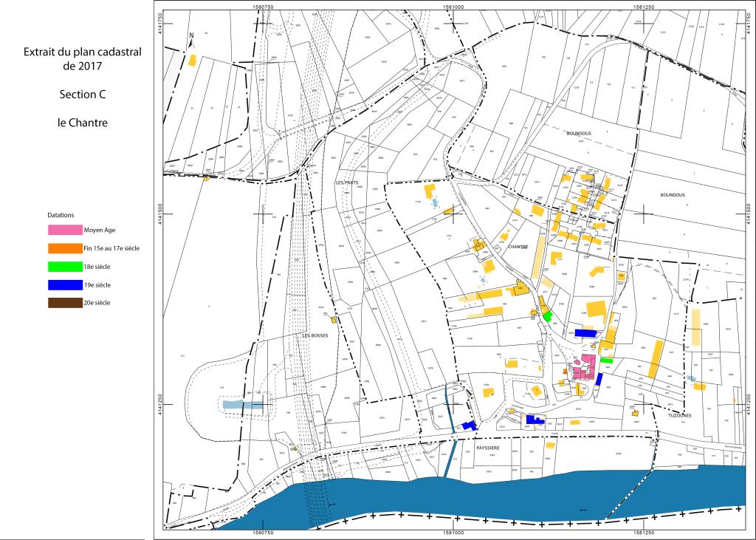
Task: Click the '18e siècle' legend label
Action: [97, 267]
